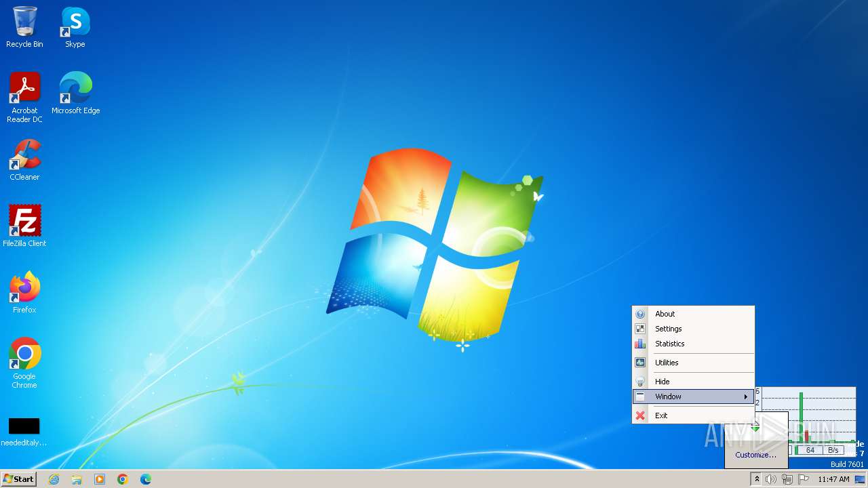Image resolution: width=868 pixels, height=488 pixels.
Task: Exit the application via the menu
Action: (x=693, y=415)
